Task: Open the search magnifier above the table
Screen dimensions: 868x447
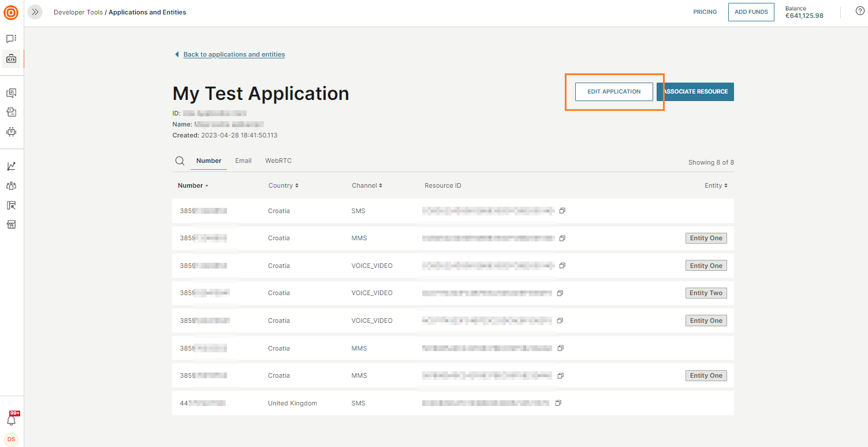Action: 180,161
